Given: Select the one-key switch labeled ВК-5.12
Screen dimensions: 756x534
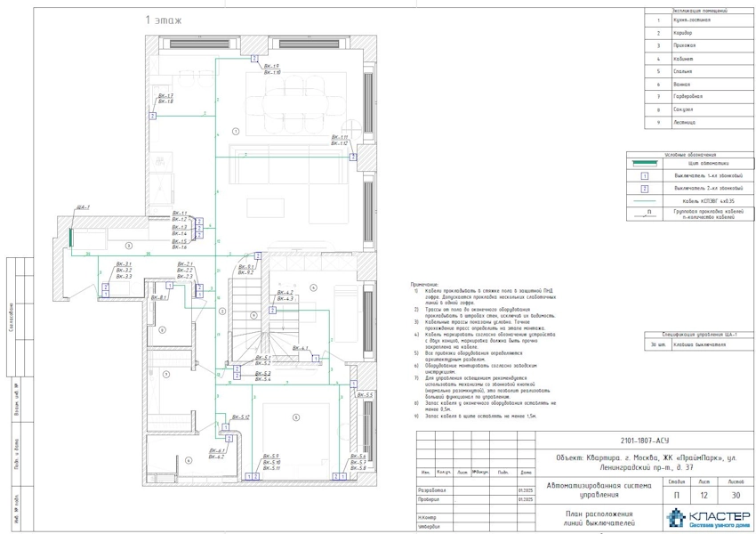Looking at the screenshot, I should pos(224,425).
